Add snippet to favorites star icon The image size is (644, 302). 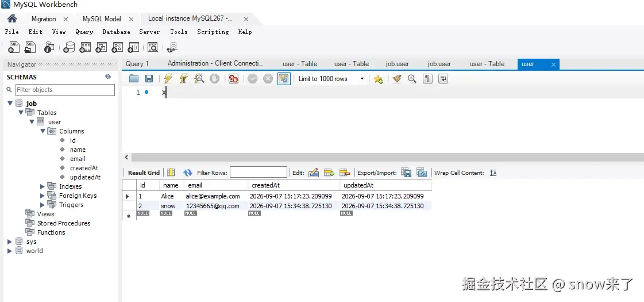click(x=378, y=79)
